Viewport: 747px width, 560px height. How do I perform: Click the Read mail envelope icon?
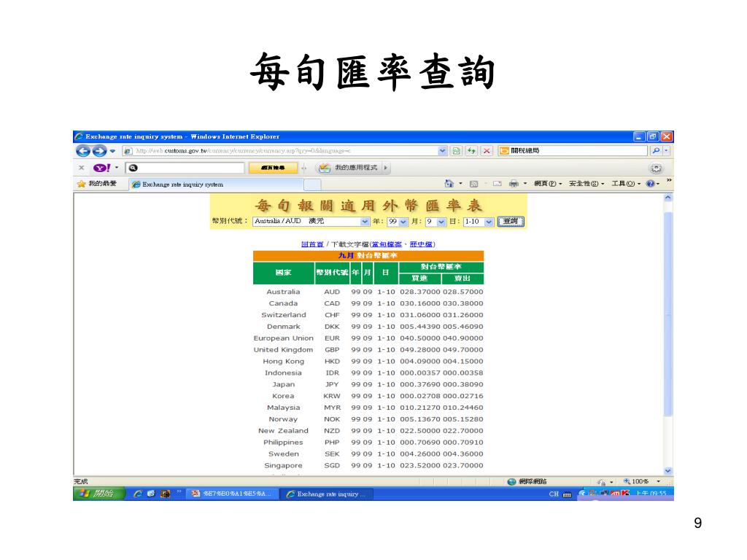coord(498,183)
